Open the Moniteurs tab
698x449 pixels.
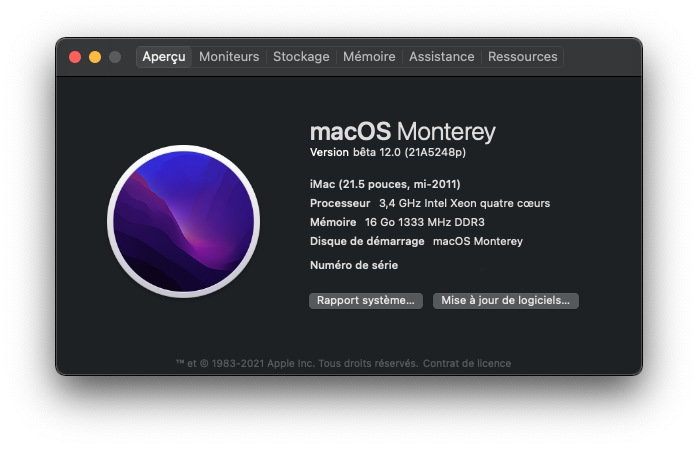click(x=229, y=57)
